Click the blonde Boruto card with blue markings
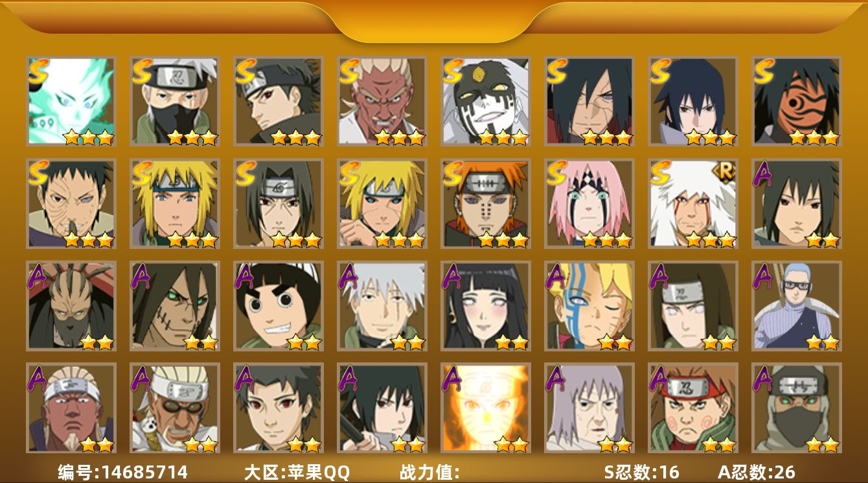Screen dimensions: 868x483 (589, 306)
